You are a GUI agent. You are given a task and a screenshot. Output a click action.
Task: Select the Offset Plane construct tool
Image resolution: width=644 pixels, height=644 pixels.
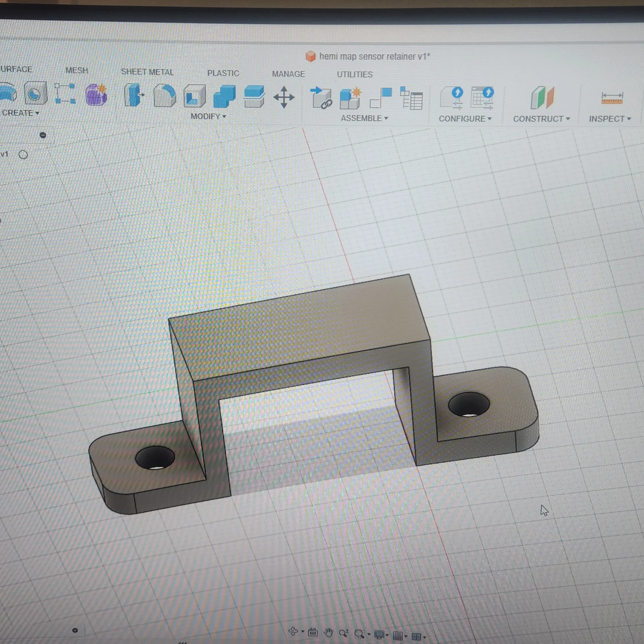542,98
